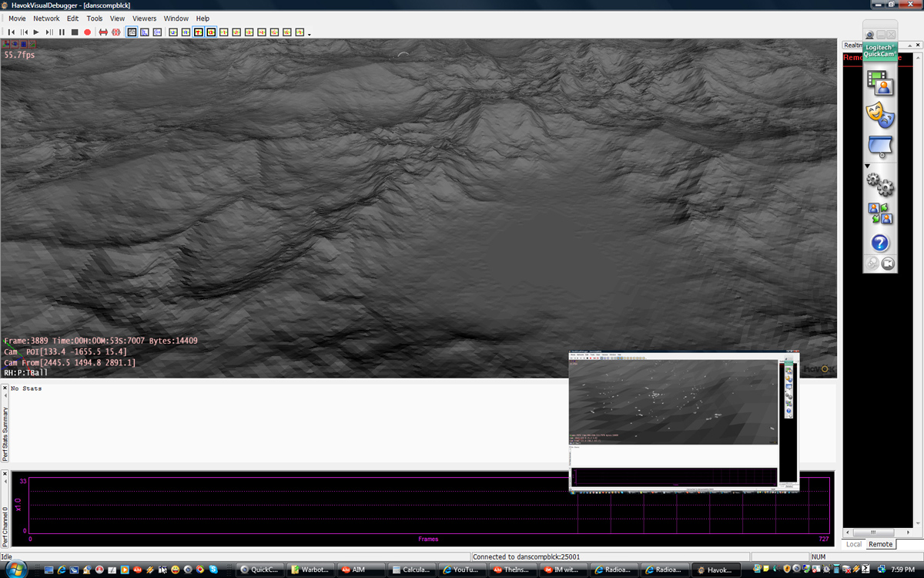The image size is (924, 578).
Task: Toggle the viewer button labeled 1
Action: pos(224,32)
